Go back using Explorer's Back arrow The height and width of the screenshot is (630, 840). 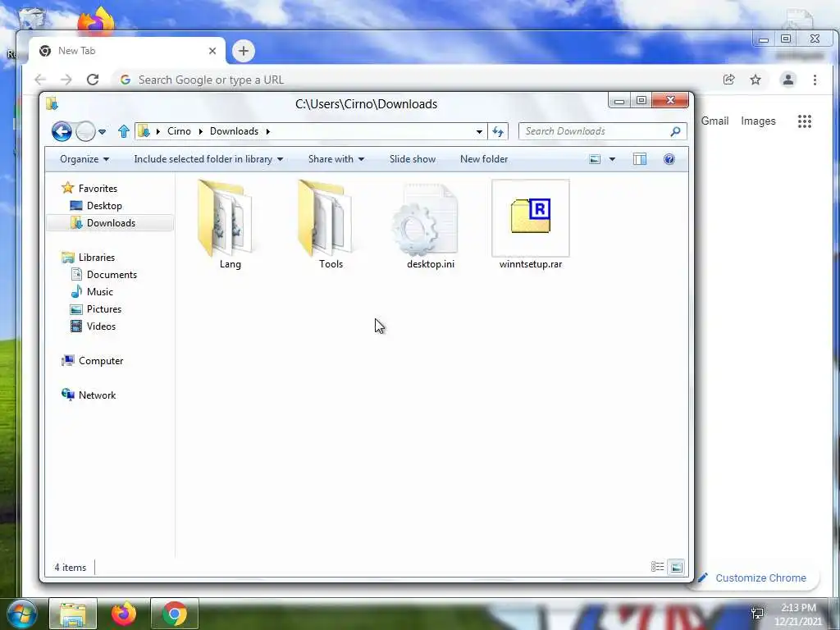(62, 131)
